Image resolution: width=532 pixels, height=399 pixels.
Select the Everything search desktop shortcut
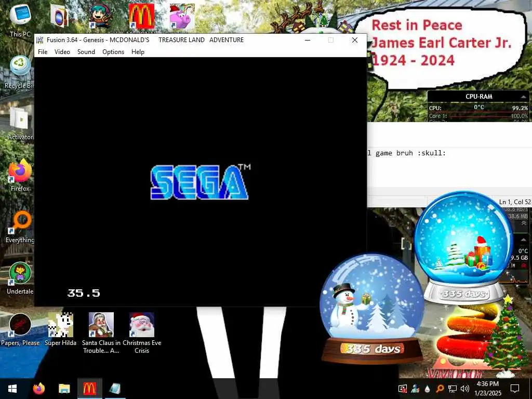(x=20, y=227)
